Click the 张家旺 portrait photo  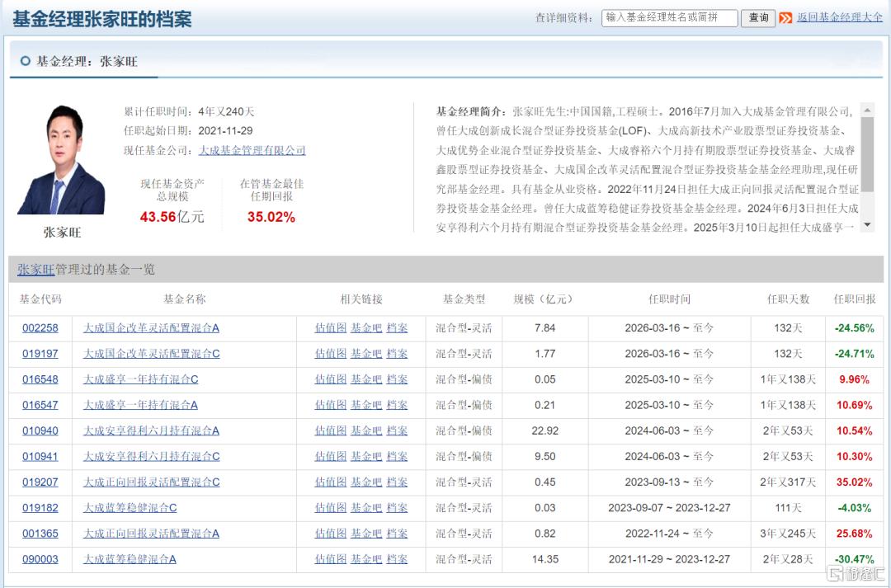[x=61, y=160]
